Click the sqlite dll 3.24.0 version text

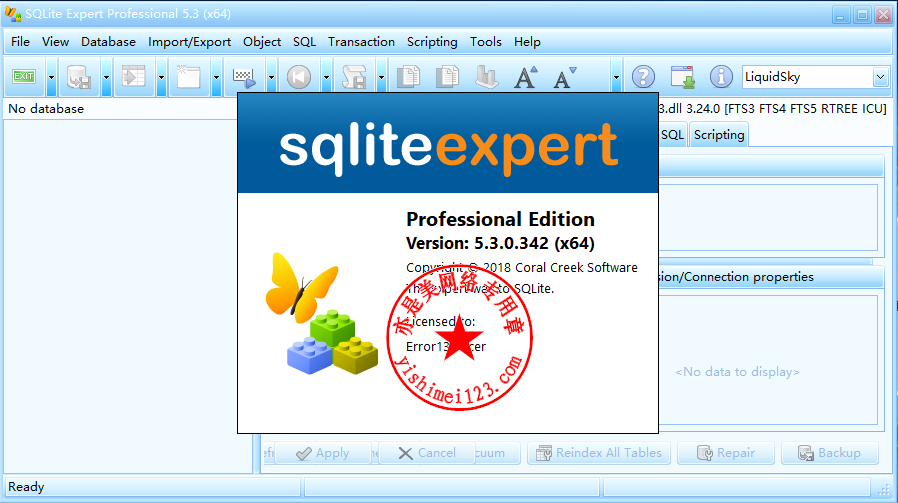click(x=773, y=109)
